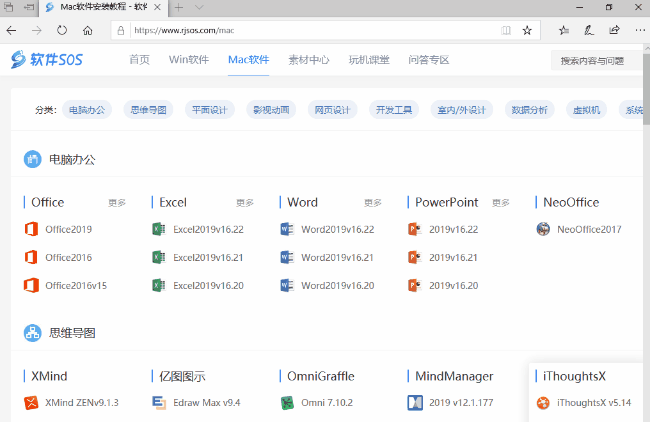650x422 pixels.
Task: Open the 玩机课堂 navigation tab
Action: [369, 60]
